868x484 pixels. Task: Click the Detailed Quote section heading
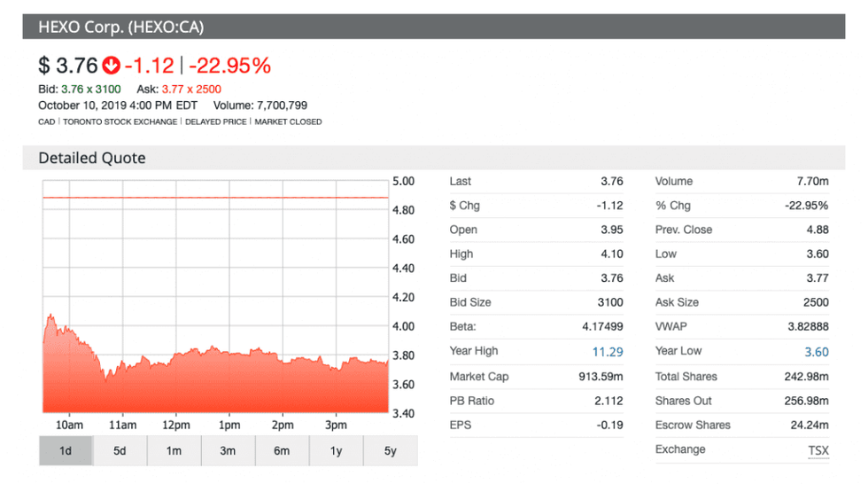[x=92, y=158]
